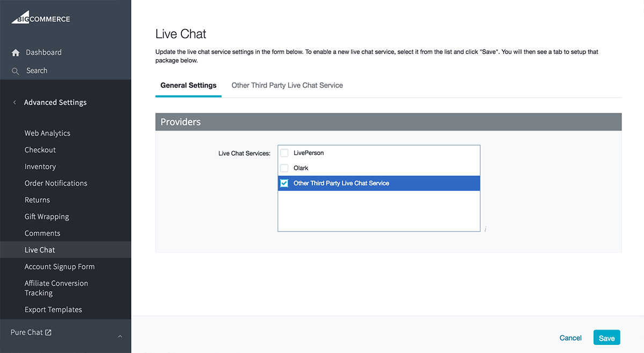The width and height of the screenshot is (644, 353).
Task: Click the Providers section header
Action: point(389,122)
